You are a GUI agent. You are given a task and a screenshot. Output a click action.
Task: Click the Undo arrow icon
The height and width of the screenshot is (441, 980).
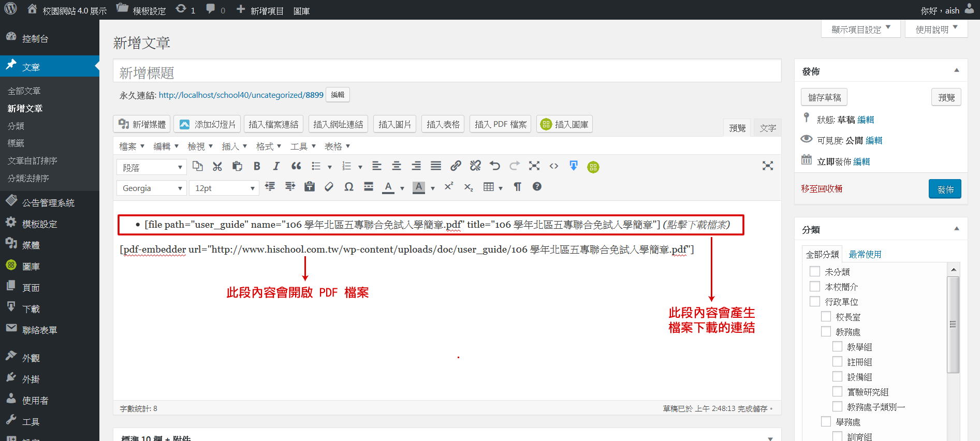[495, 166]
